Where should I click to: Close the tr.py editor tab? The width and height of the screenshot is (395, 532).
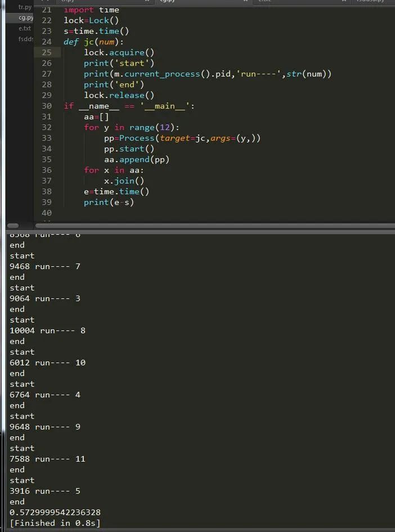click(147, 1)
